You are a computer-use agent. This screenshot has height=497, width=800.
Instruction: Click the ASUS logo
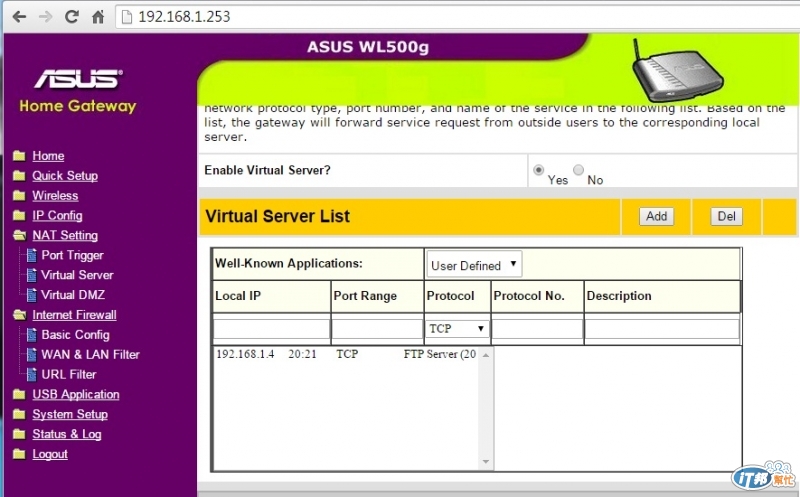point(78,79)
